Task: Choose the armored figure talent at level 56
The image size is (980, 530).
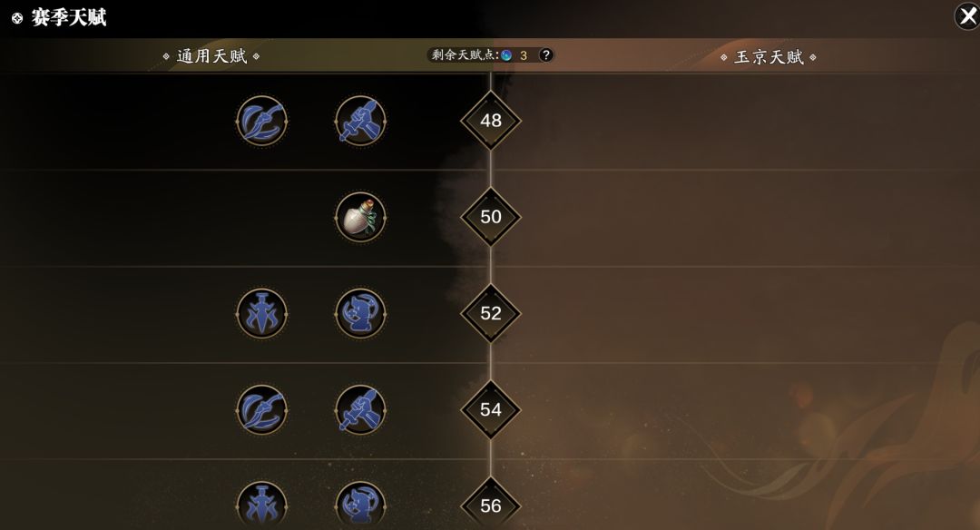Action: [360, 505]
